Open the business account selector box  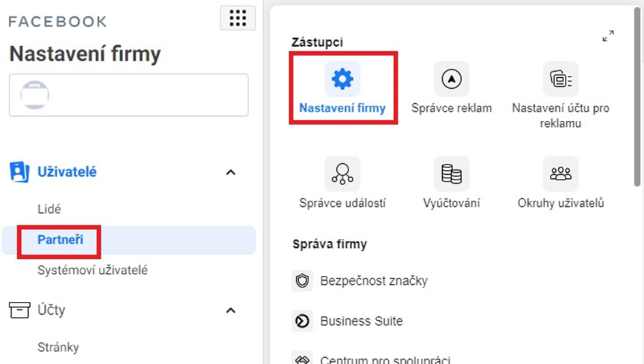click(x=128, y=95)
